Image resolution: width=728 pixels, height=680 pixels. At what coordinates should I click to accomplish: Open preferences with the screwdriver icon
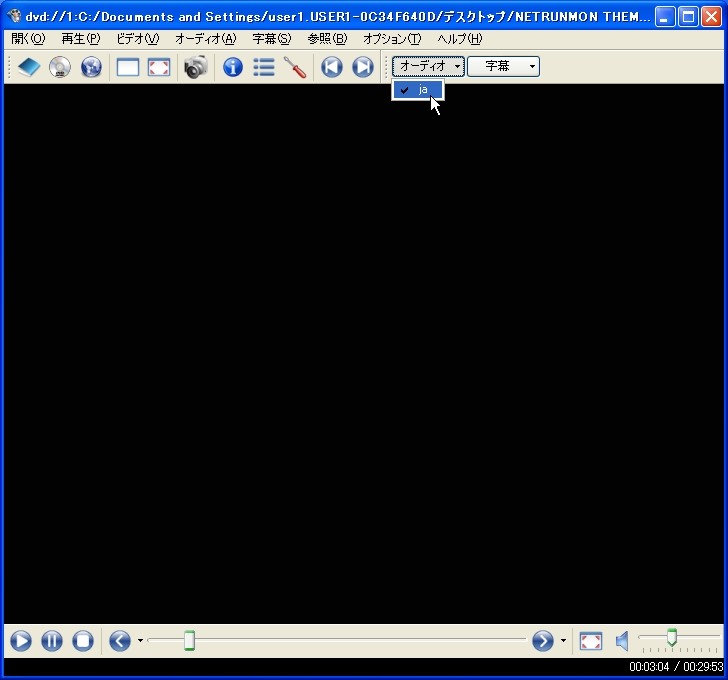[x=295, y=67]
